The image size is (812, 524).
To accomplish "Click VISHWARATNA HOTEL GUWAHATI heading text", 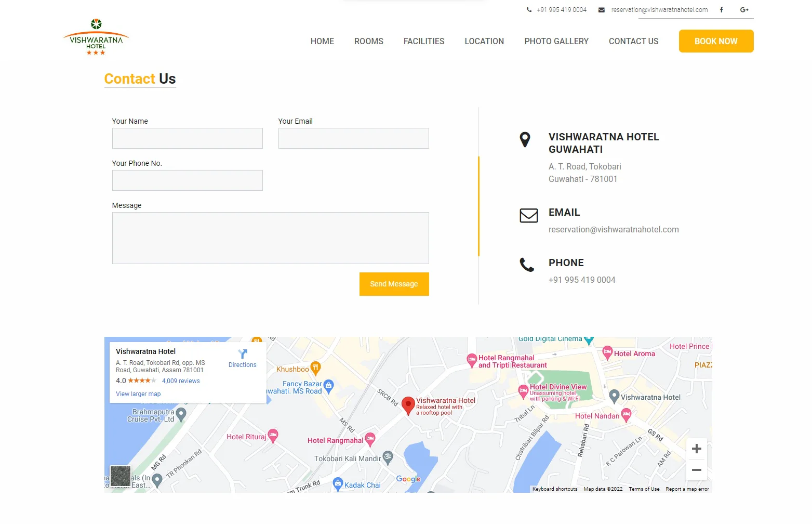I will coord(604,143).
